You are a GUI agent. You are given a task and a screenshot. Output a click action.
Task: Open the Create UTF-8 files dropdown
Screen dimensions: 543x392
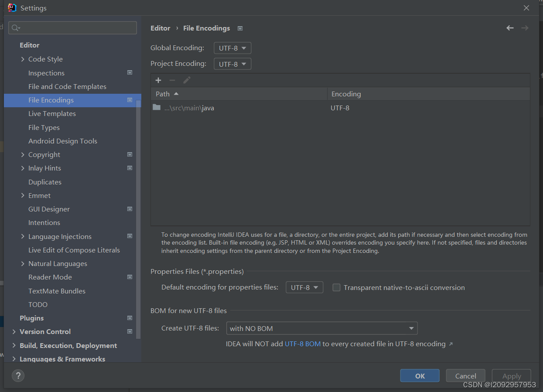[x=322, y=328]
